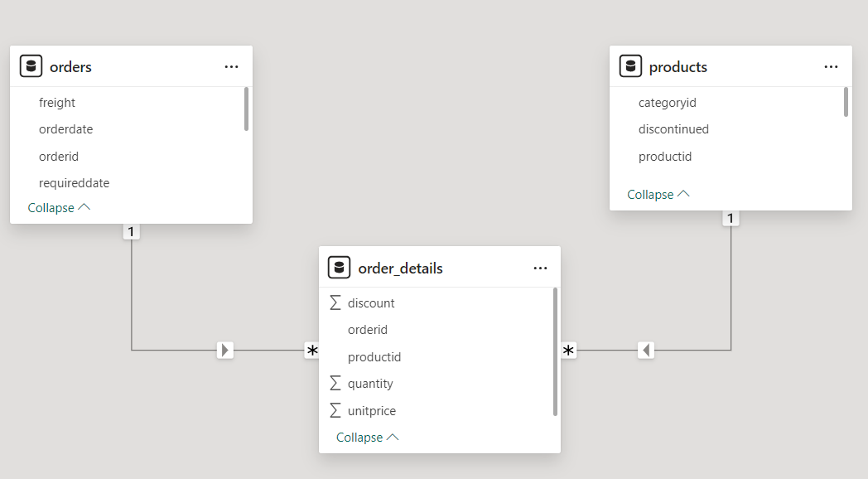Click the sum icon next to discount

335,302
